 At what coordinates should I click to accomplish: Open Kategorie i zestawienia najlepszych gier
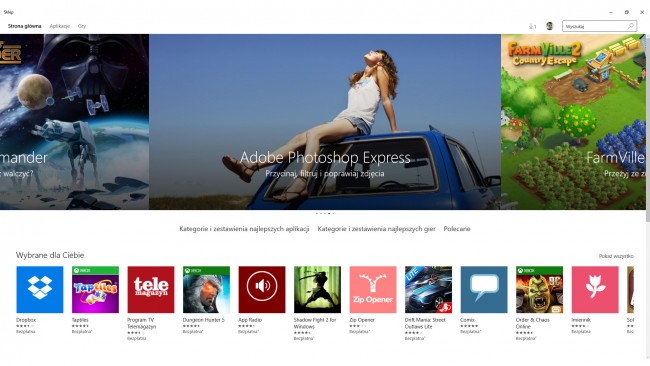tap(376, 229)
